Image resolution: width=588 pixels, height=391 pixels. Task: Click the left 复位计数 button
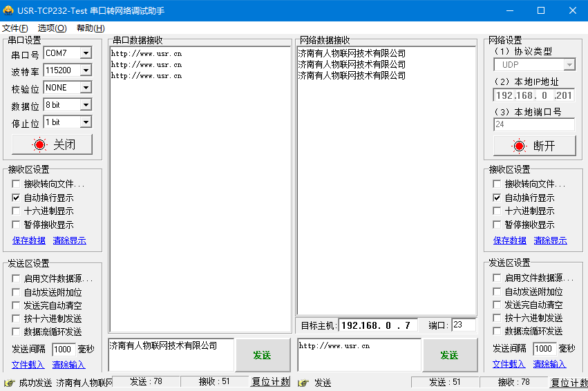[x=270, y=382]
